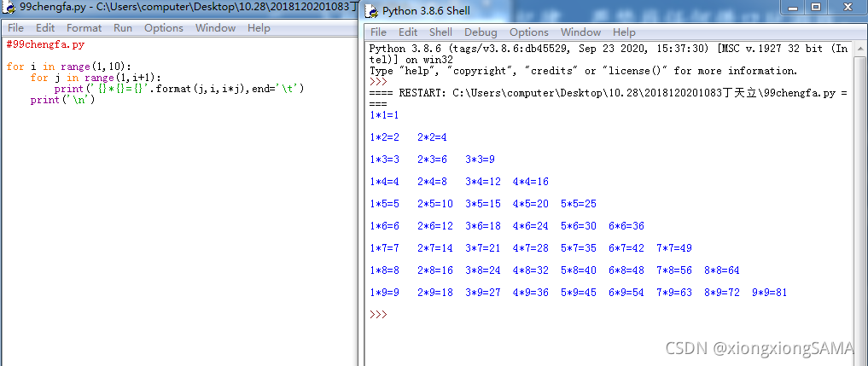
Task: Click the 6*6=36 output
Action: coord(626,226)
